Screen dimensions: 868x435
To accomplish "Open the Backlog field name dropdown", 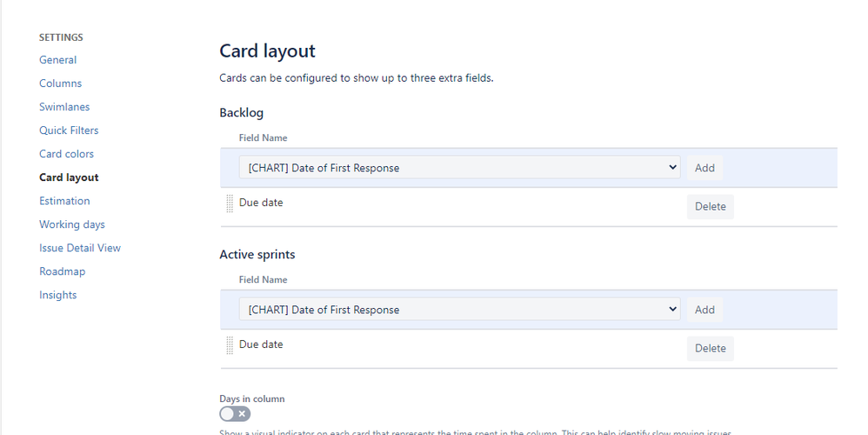I will (x=459, y=168).
